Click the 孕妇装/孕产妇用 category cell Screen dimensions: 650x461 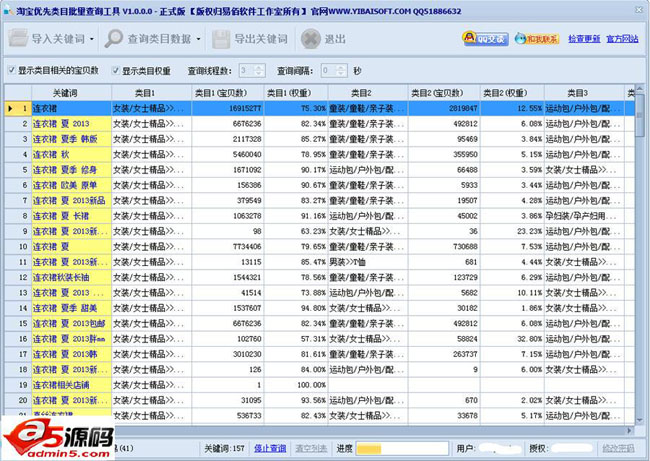tap(584, 216)
